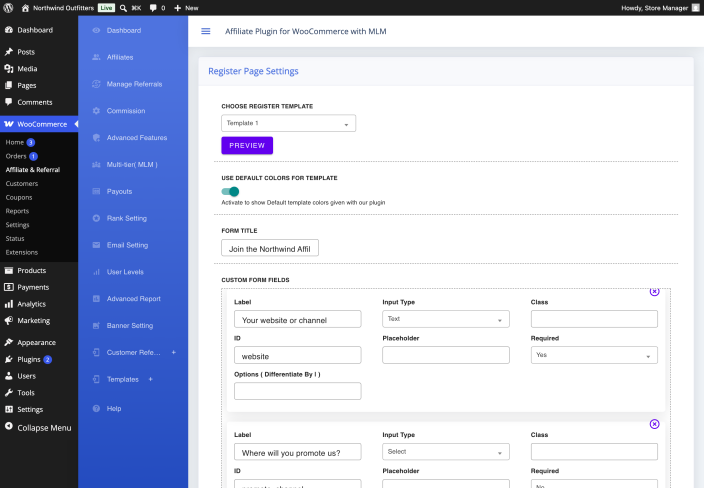Screen dimensions: 704x488
Task: Click Howdy, Store Manager account link
Action: (660, 8)
